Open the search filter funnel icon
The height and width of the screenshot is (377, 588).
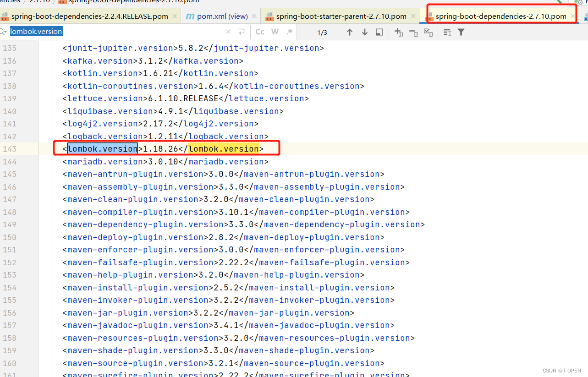(x=461, y=32)
